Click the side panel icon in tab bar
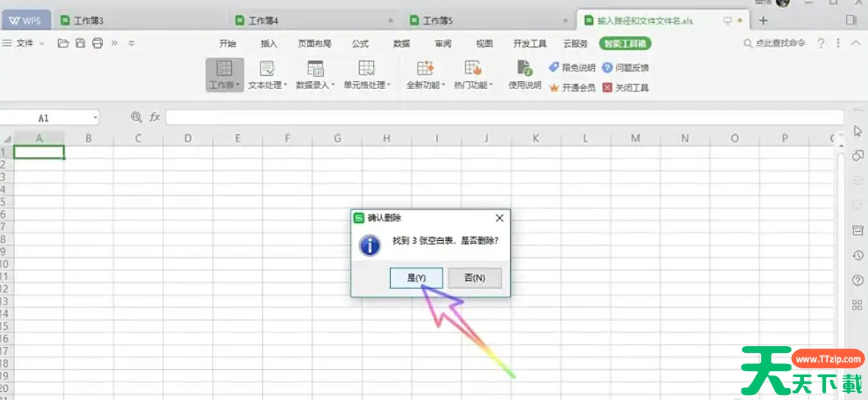 [851, 20]
